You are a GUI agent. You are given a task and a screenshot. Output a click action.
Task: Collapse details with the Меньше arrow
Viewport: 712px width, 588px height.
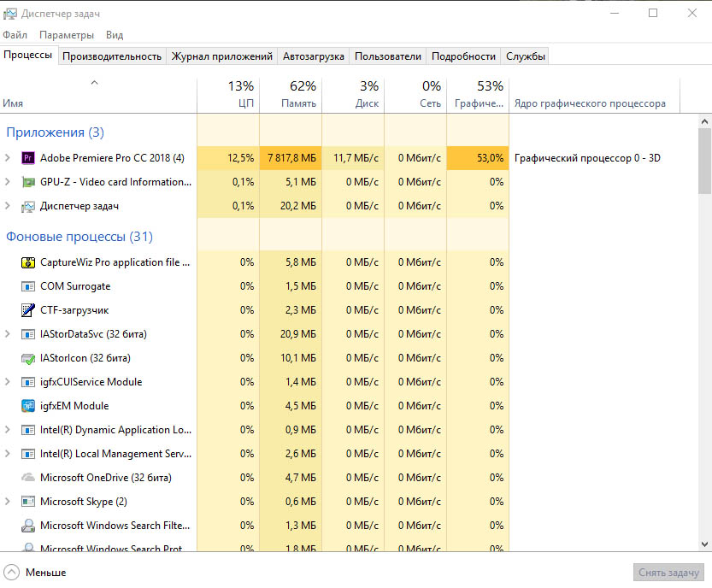[11, 573]
